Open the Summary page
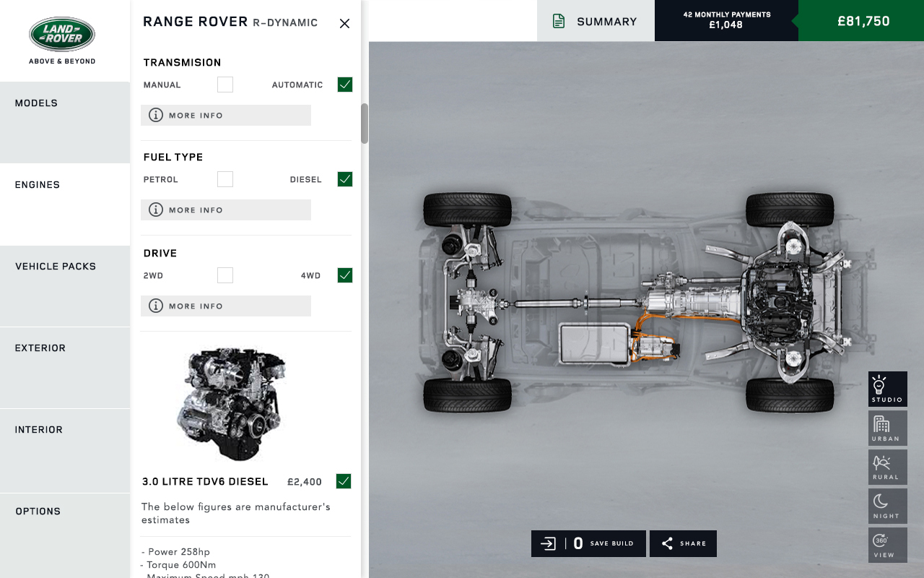Viewport: 924px width, 578px height. point(596,21)
